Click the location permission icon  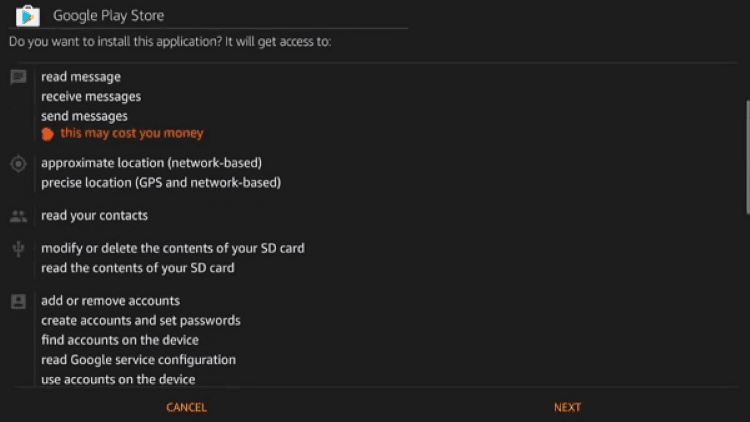click(x=18, y=164)
